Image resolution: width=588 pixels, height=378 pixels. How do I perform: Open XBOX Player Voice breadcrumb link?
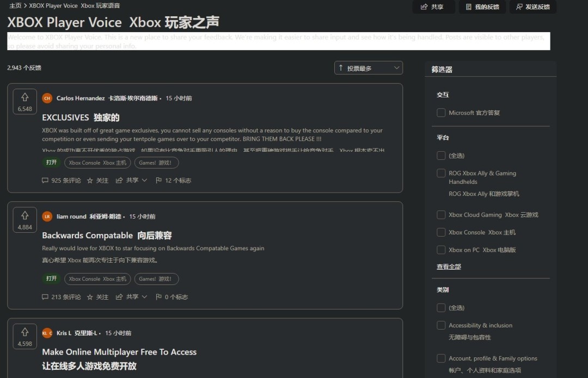(x=74, y=5)
